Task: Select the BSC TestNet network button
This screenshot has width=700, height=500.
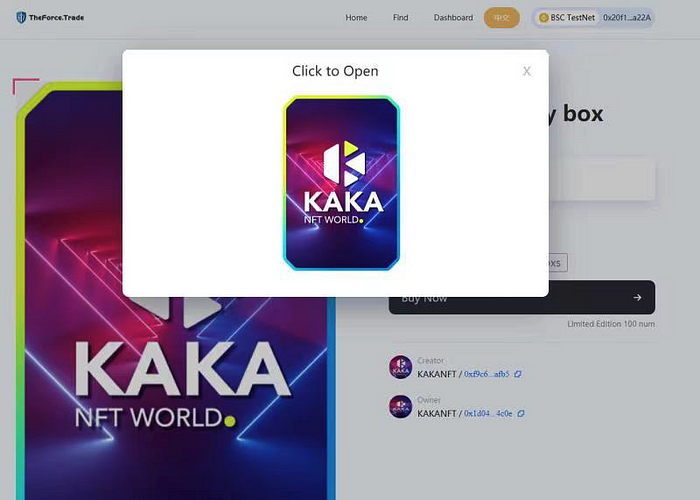Action: 567,17
